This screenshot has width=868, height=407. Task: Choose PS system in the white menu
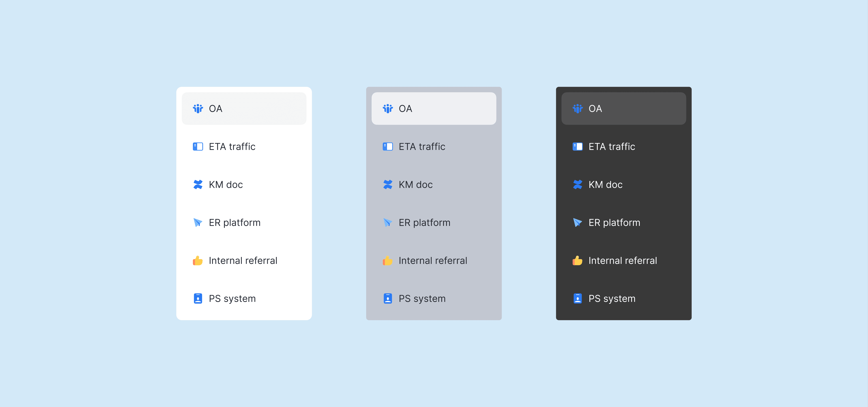(232, 298)
